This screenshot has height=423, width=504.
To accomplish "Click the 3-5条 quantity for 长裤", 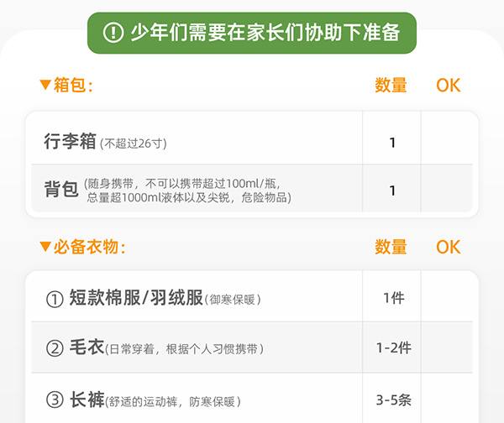I will coord(392,398).
